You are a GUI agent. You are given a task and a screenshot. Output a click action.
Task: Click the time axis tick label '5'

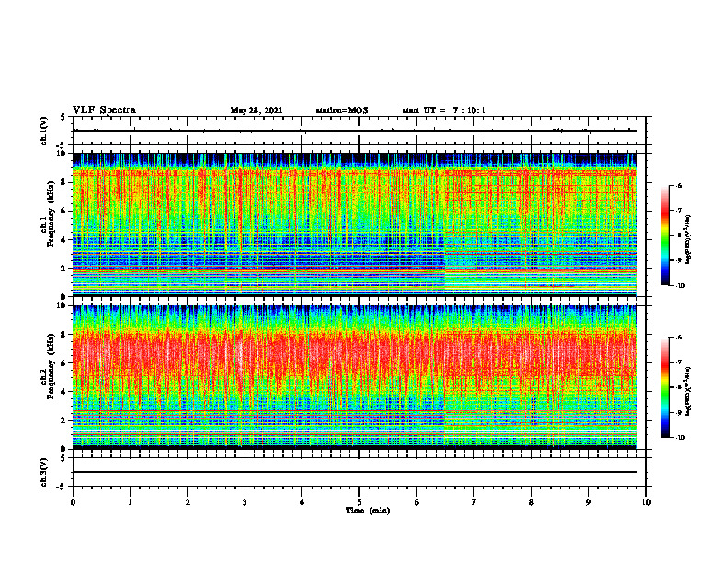(x=359, y=502)
